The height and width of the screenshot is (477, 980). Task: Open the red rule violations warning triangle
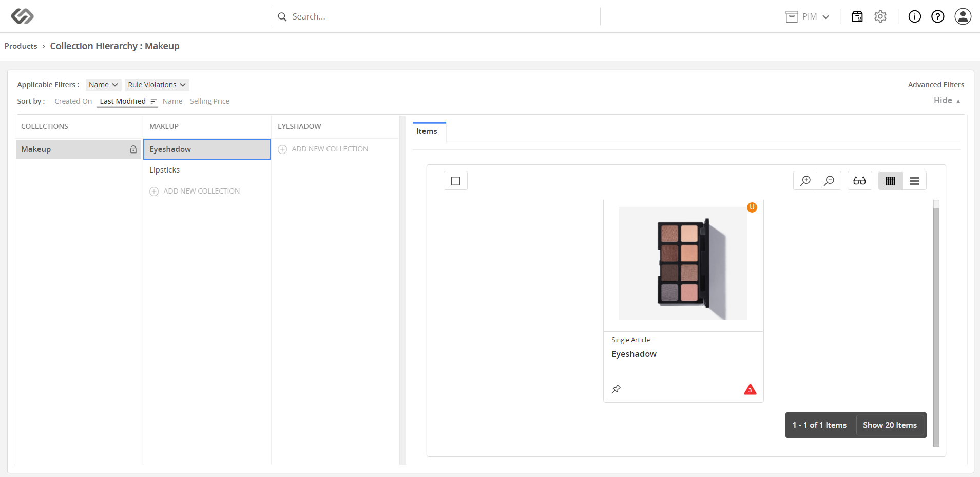750,389
